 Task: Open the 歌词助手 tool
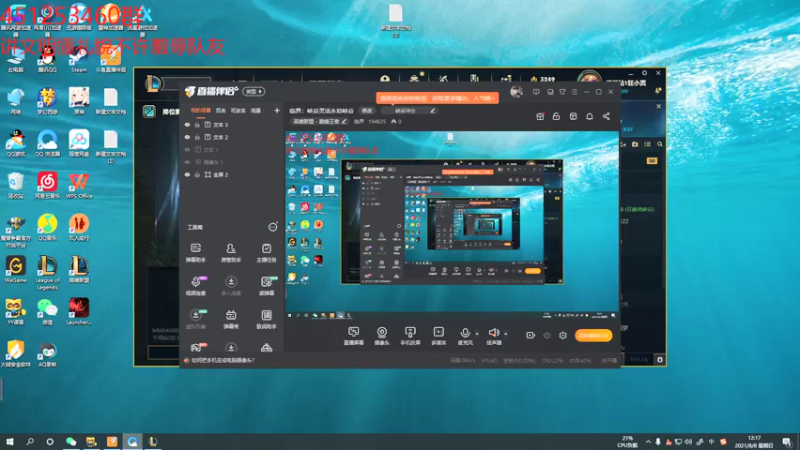tap(266, 319)
